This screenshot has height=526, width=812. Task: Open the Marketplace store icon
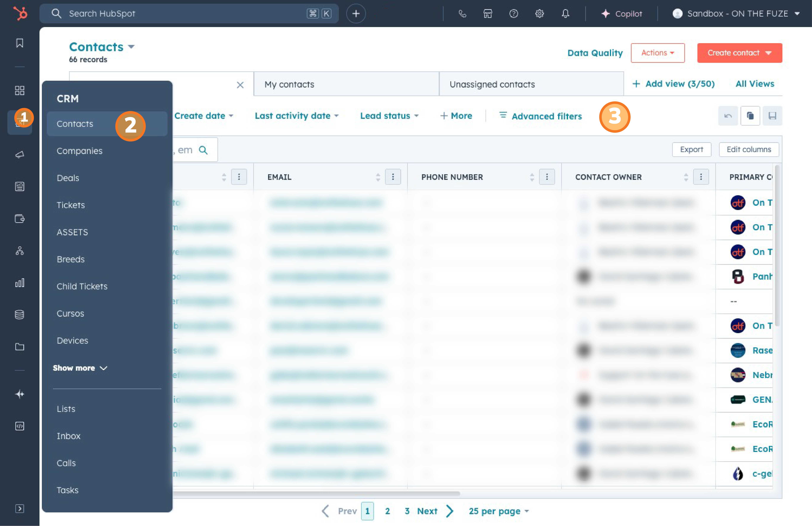[488, 14]
